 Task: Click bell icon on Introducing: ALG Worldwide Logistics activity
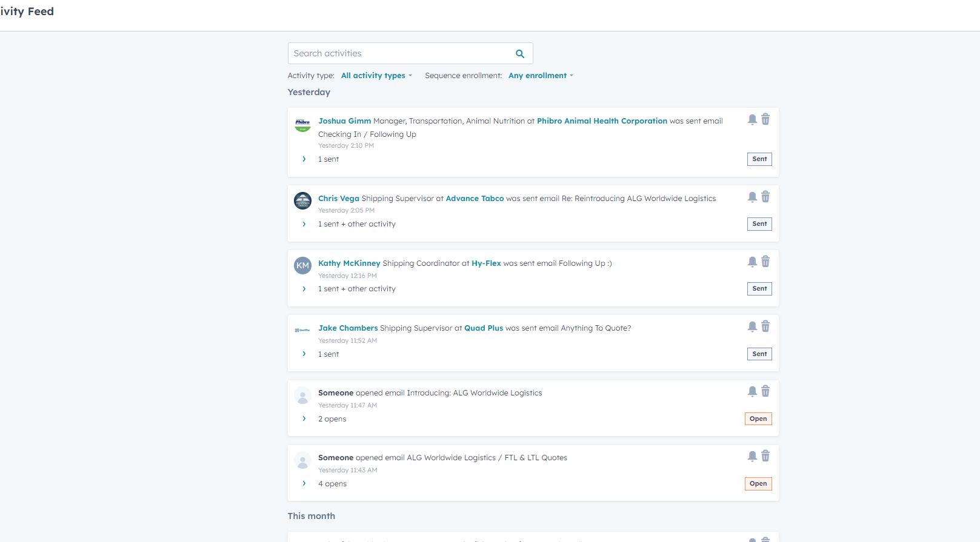(x=752, y=391)
